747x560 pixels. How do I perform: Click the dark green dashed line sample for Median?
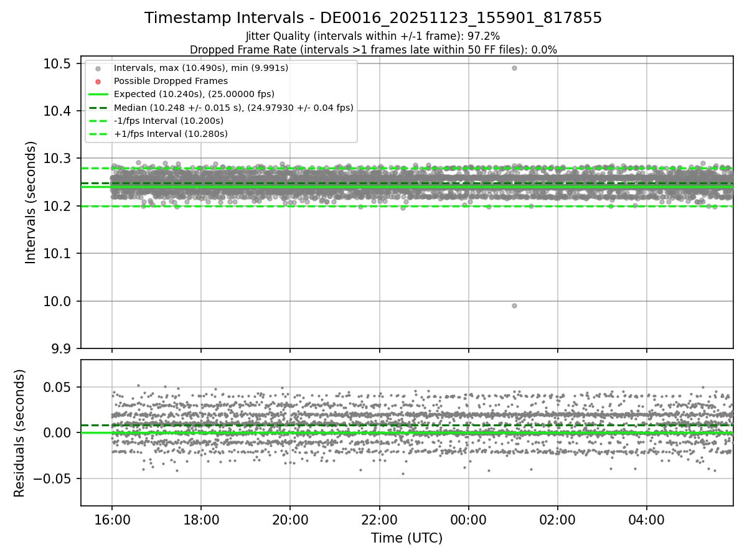click(x=98, y=108)
